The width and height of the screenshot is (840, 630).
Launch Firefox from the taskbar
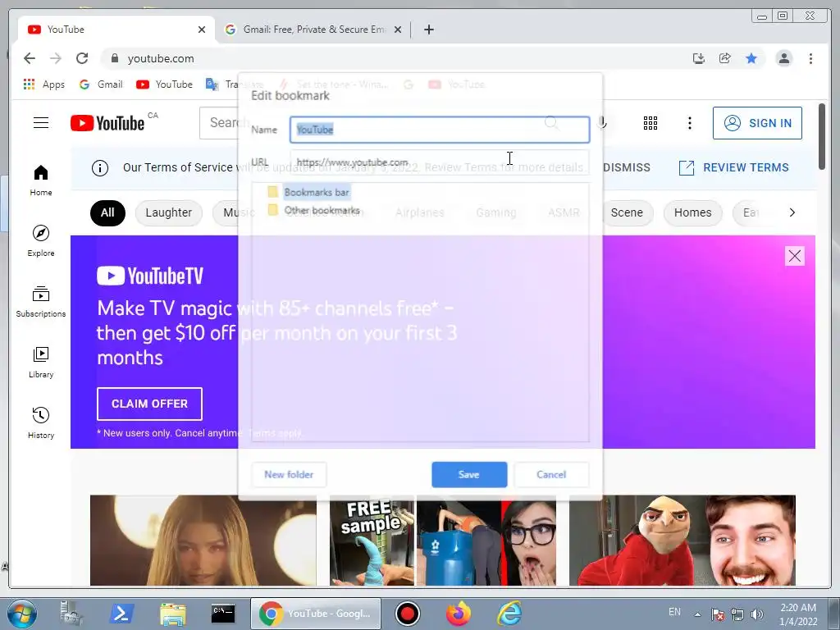click(x=458, y=614)
